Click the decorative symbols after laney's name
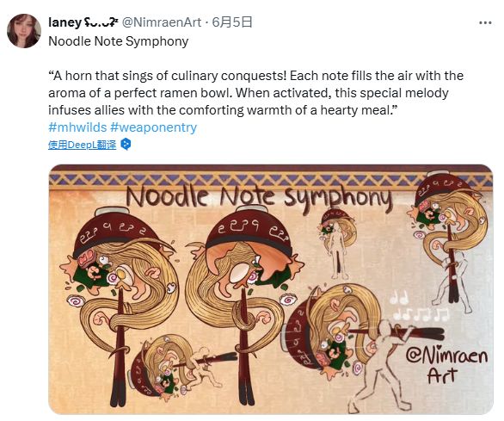This screenshot has height=421, width=504. coord(101,22)
